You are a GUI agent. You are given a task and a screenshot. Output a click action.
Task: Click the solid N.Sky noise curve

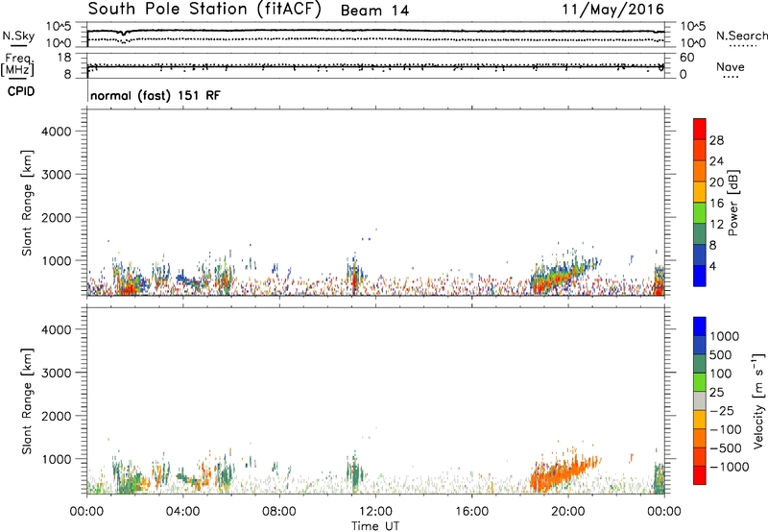point(375,31)
